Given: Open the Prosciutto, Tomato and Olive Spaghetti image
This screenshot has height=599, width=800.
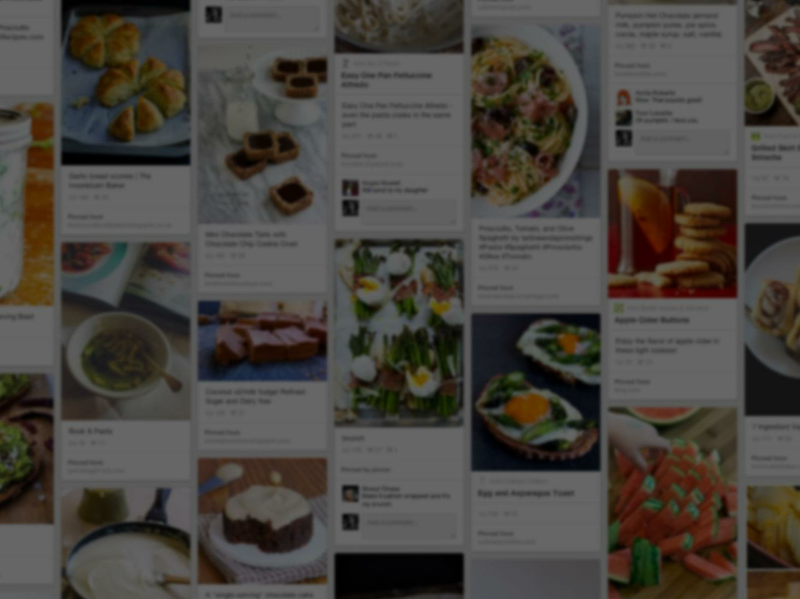Looking at the screenshot, I should click(x=536, y=121).
